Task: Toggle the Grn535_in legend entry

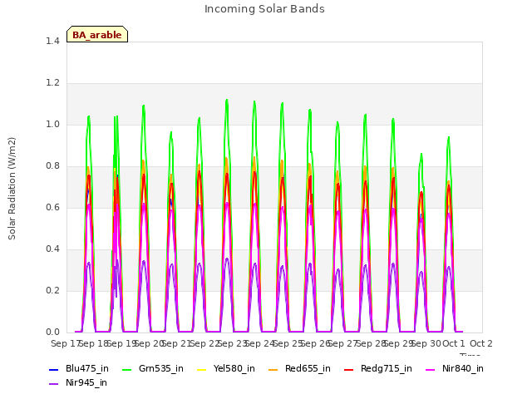Action: pyautogui.click(x=153, y=369)
